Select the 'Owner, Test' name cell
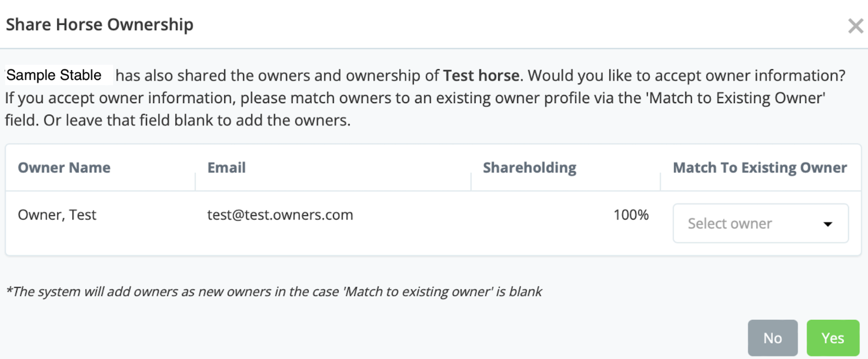Image resolution: width=868 pixels, height=359 pixels. (x=57, y=215)
